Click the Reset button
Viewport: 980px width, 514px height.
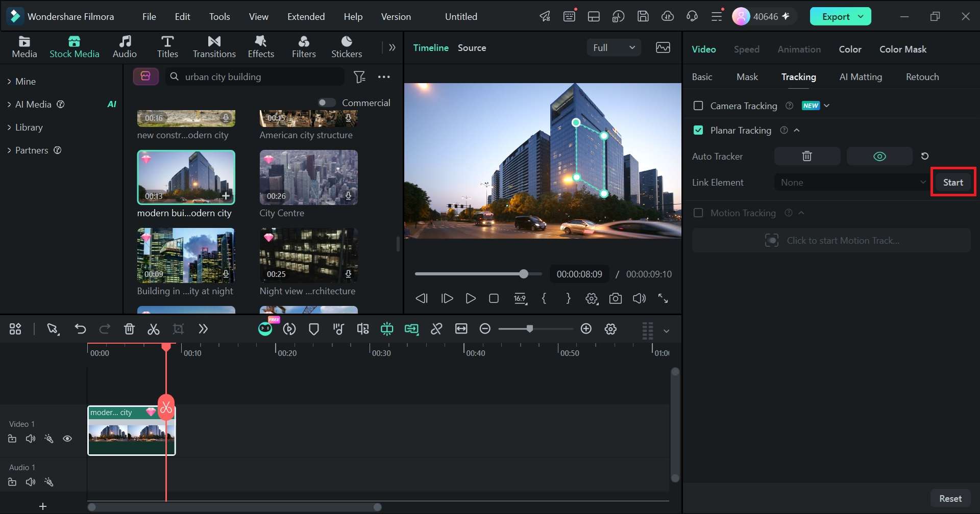coord(950,498)
